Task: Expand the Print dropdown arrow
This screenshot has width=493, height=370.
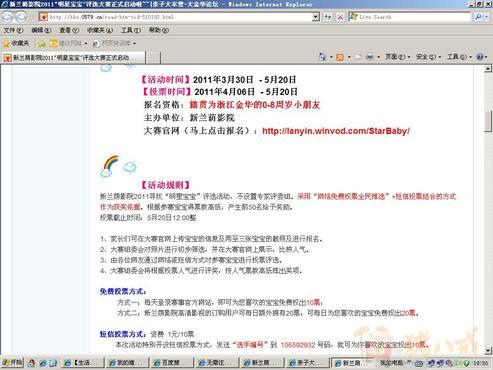Action: coord(379,57)
